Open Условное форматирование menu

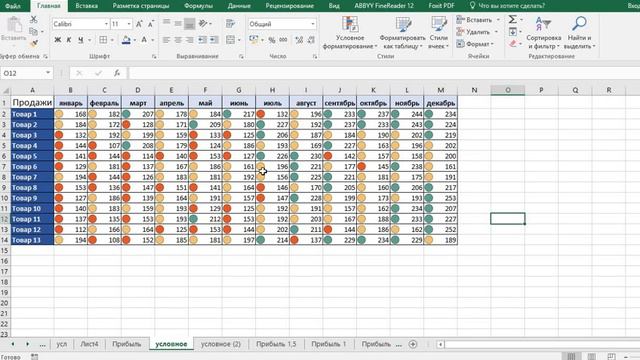[350, 33]
